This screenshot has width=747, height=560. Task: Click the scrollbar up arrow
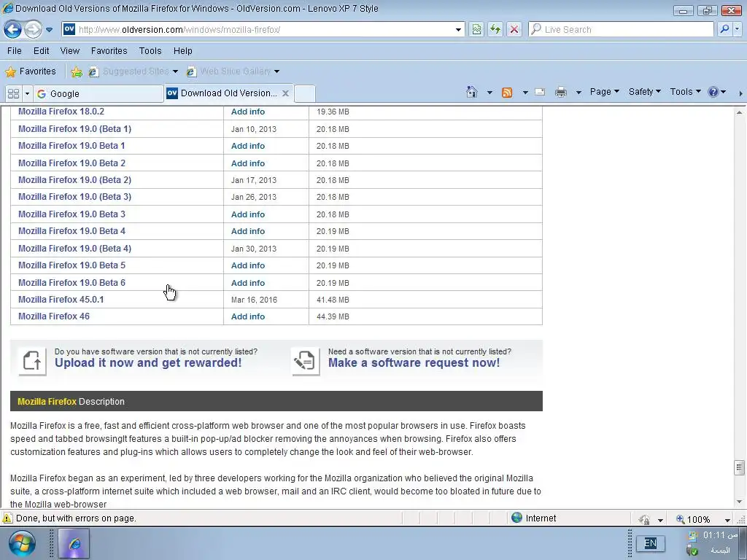click(739, 112)
